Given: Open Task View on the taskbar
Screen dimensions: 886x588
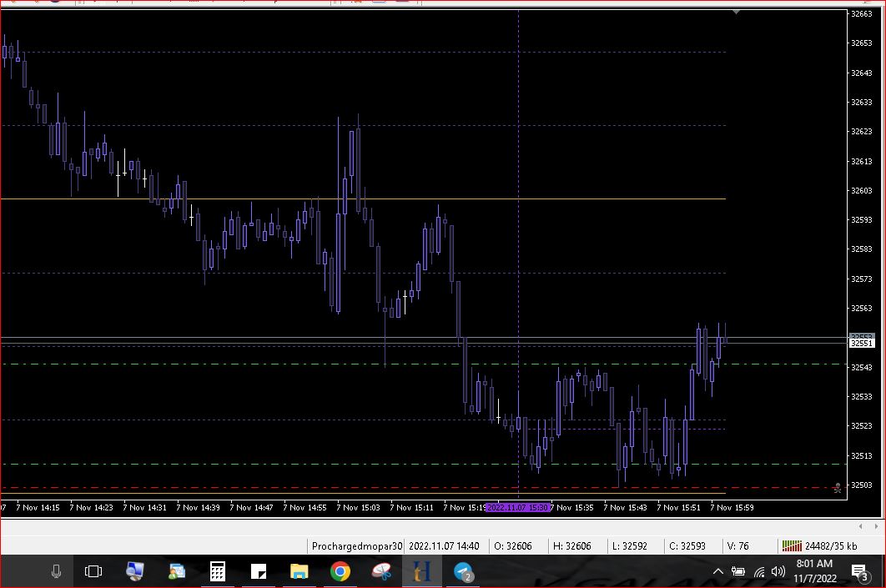Looking at the screenshot, I should (93, 571).
